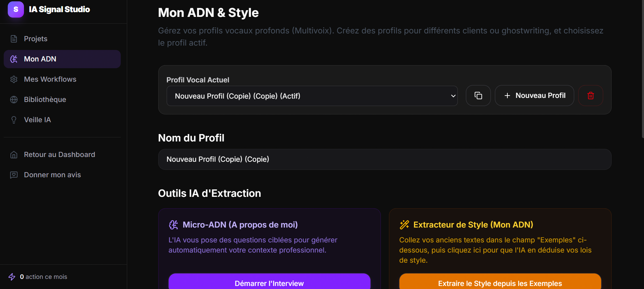Click Extraire le Style depuis les Exemples
Viewport: 644px width, 289px height.
point(500,282)
